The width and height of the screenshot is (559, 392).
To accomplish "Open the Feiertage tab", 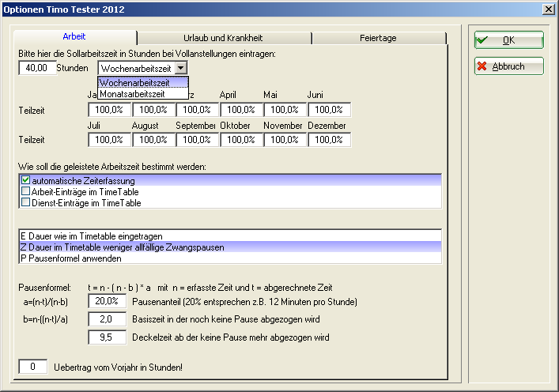I will pyautogui.click(x=378, y=38).
